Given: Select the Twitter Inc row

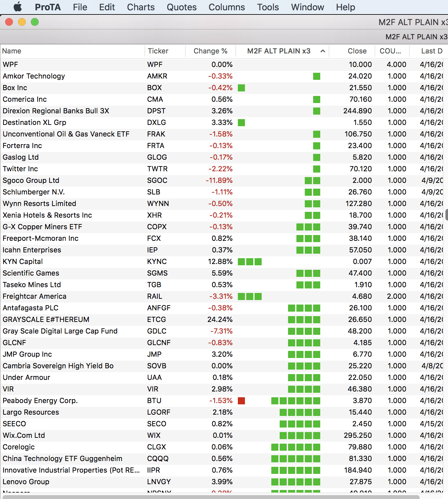Looking at the screenshot, I should click(222, 169).
